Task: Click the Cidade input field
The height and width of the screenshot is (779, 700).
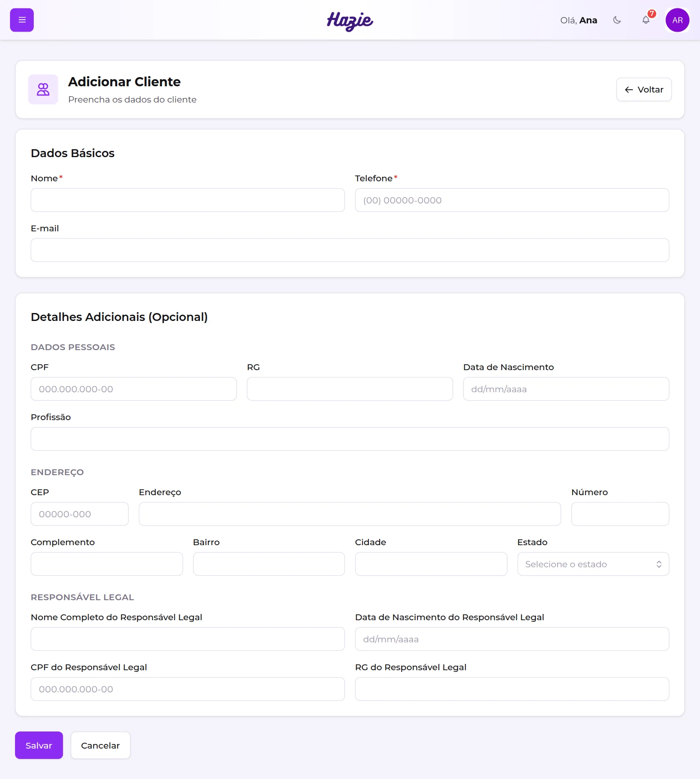Action: coord(431,564)
